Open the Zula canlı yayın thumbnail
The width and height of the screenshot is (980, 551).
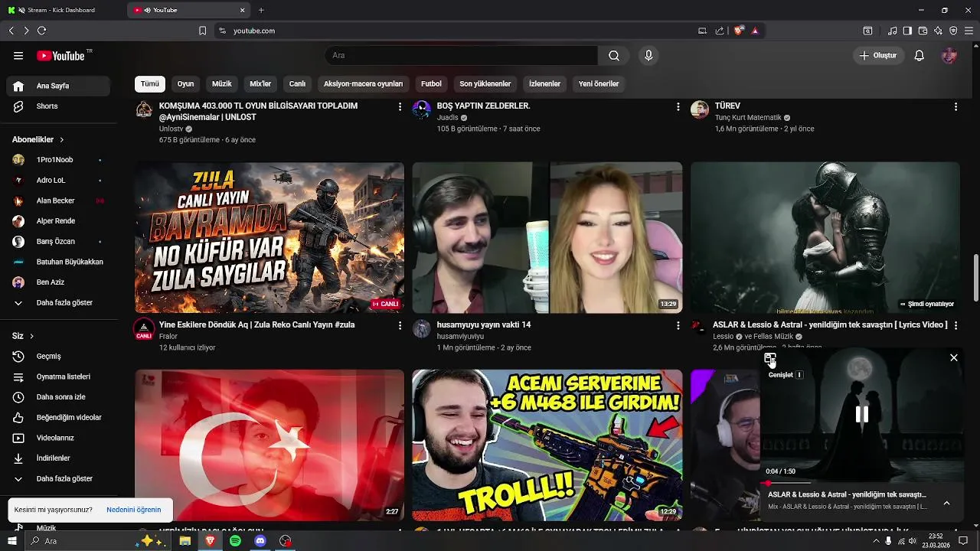click(x=269, y=237)
